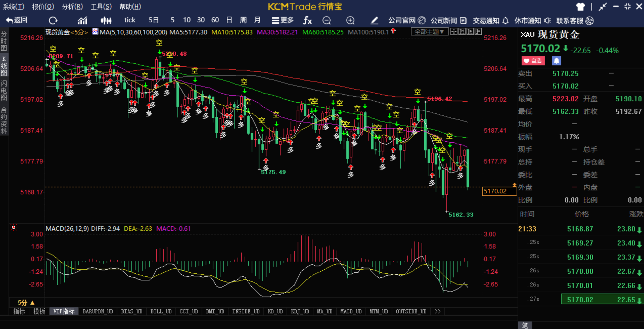Click the chart panel expand-right icon
Image resolution: width=644 pixels, height=329 pixels.
(478, 32)
